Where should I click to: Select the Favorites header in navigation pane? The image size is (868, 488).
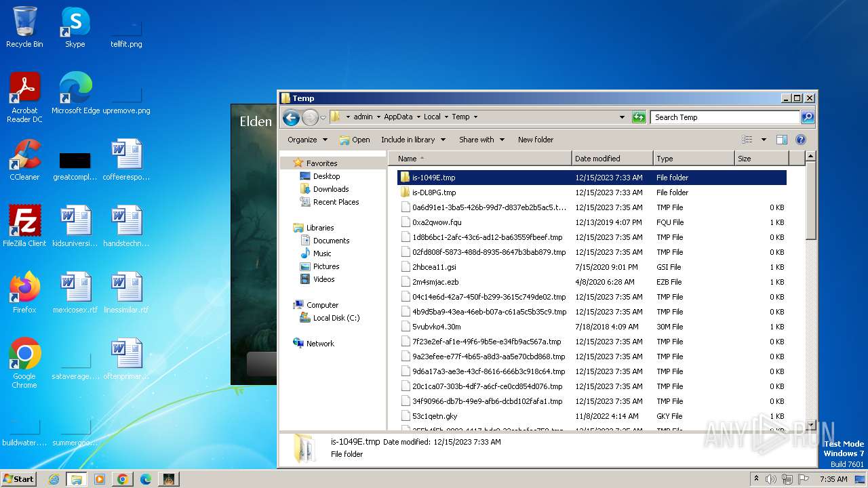[321, 163]
